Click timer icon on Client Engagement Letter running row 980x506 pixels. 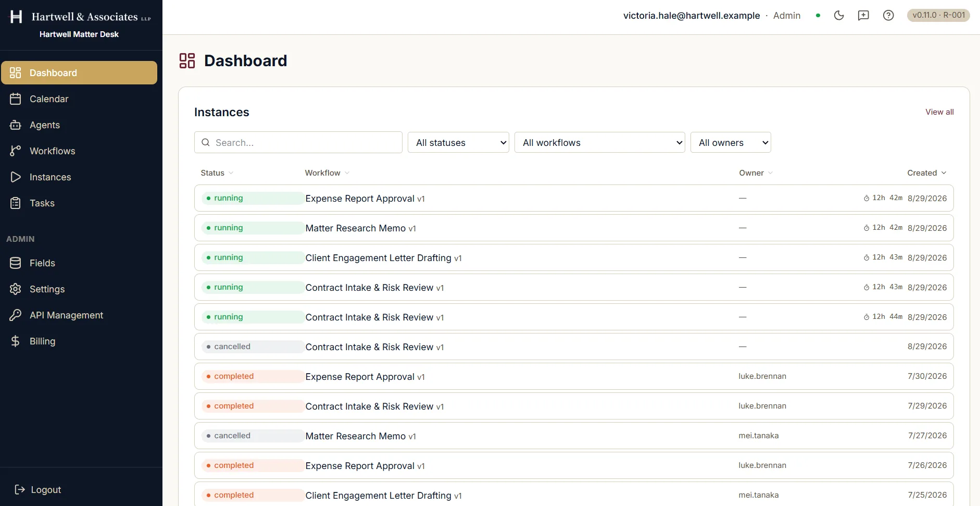[866, 257]
